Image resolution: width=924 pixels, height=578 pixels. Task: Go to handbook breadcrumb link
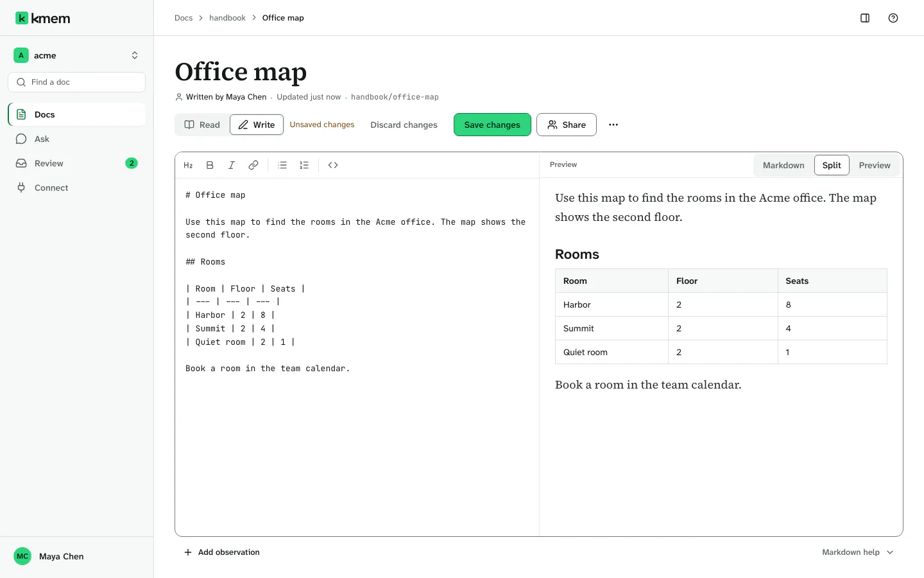pyautogui.click(x=227, y=18)
